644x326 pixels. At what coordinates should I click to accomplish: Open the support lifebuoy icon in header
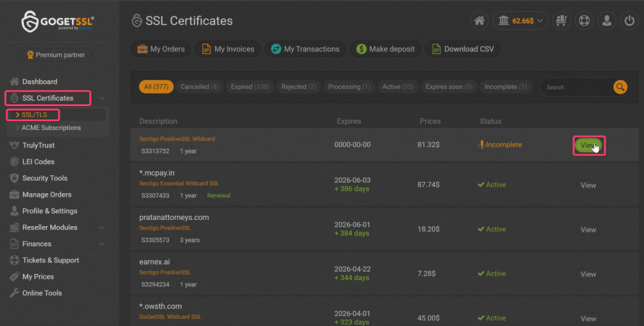[x=584, y=21]
